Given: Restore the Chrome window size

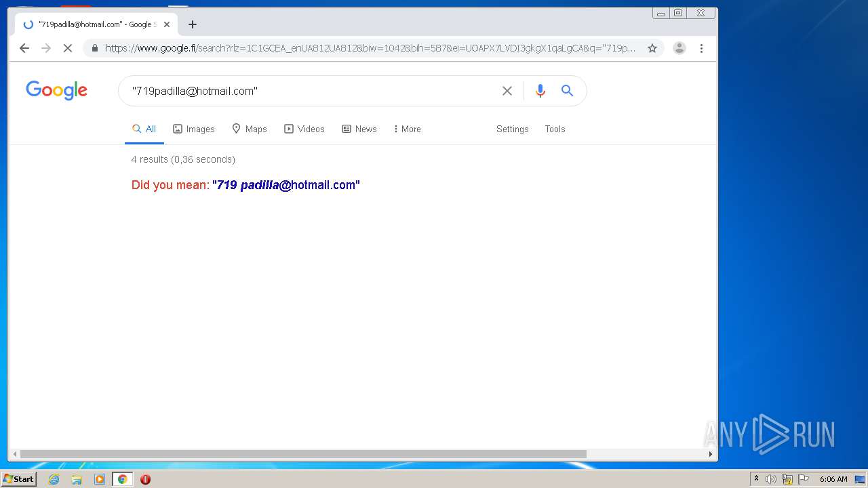Looking at the screenshot, I should click(x=677, y=13).
